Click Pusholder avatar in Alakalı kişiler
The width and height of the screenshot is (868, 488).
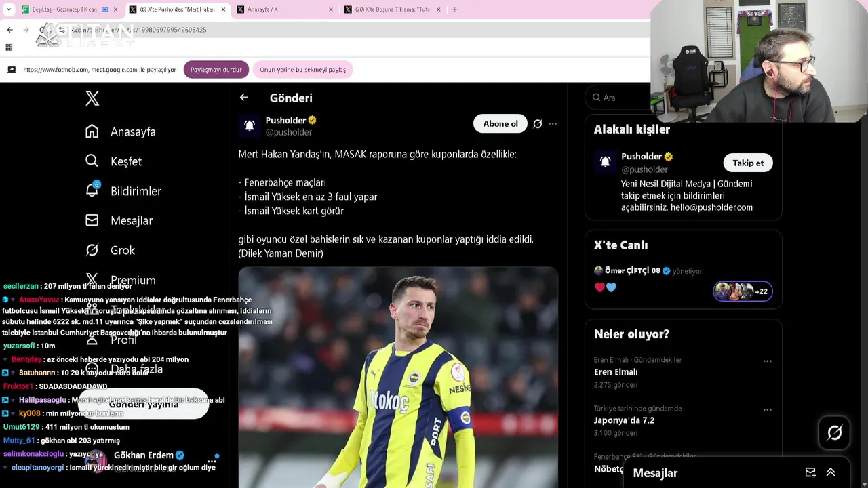point(605,162)
